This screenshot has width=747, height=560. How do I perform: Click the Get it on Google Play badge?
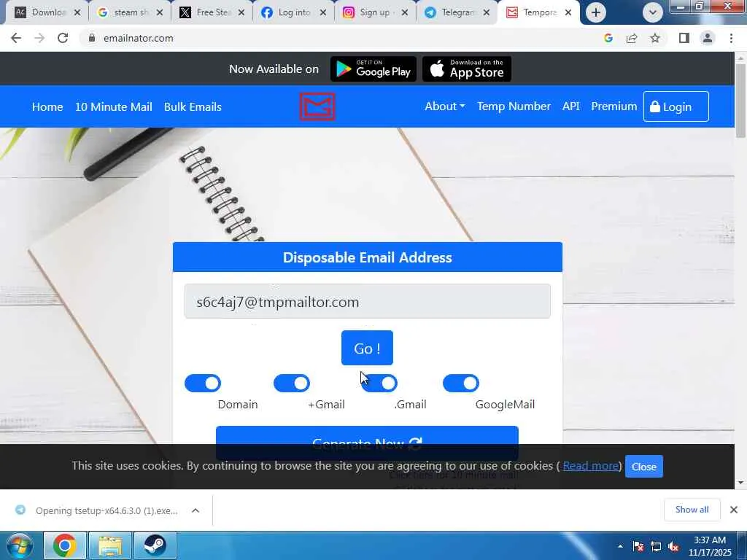(373, 69)
